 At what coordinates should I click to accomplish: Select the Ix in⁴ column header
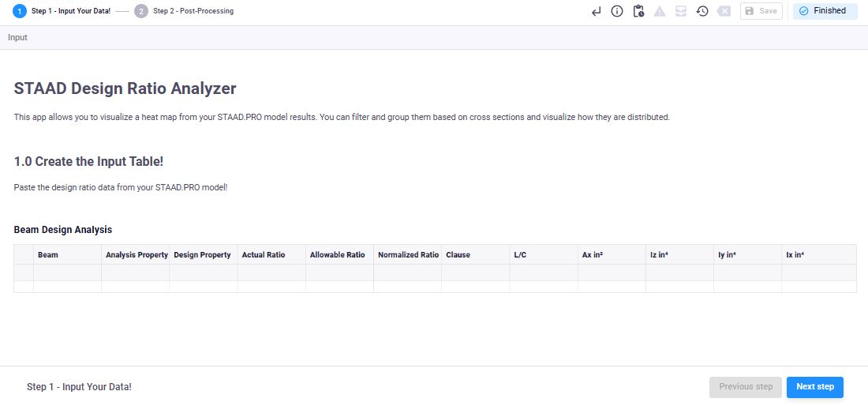(819, 255)
